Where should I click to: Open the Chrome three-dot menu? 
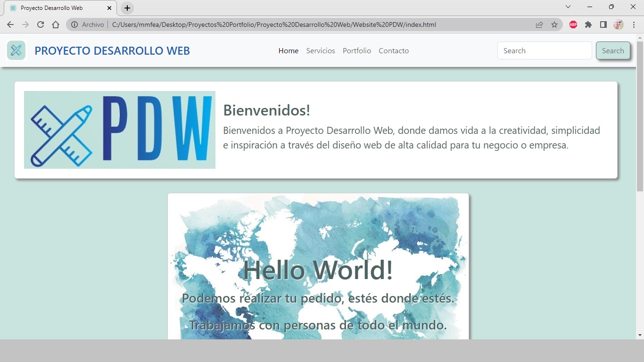tap(633, 25)
